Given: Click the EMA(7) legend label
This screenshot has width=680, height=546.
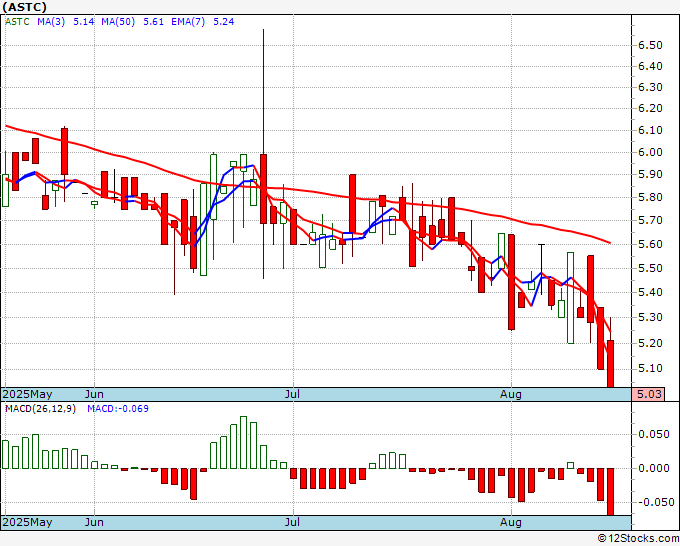Looking at the screenshot, I should (188, 22).
